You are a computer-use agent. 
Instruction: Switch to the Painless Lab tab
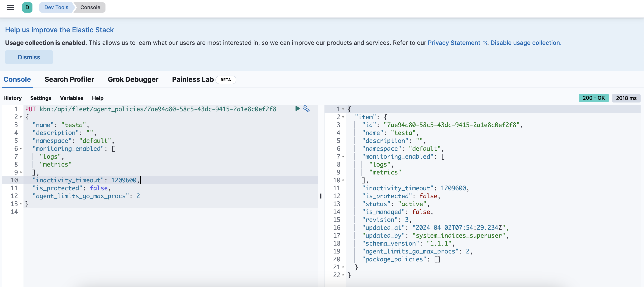coord(193,79)
